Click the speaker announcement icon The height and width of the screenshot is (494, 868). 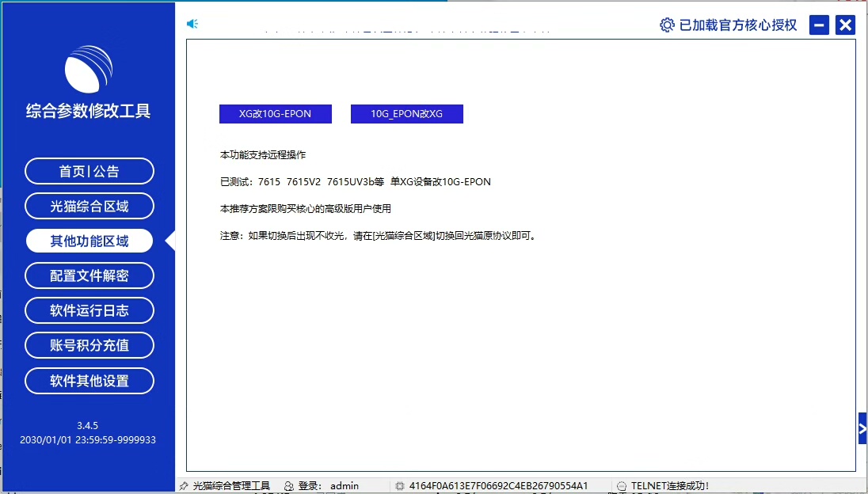pyautogui.click(x=192, y=24)
